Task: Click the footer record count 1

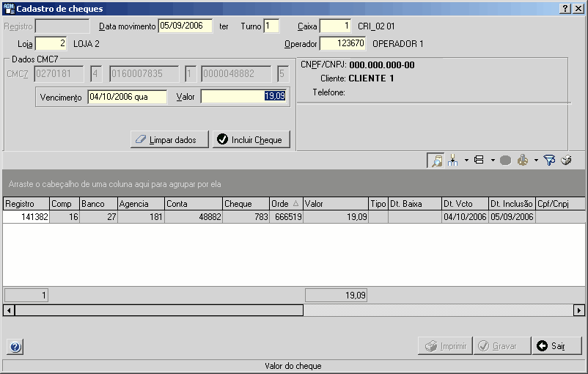Action: (x=26, y=296)
